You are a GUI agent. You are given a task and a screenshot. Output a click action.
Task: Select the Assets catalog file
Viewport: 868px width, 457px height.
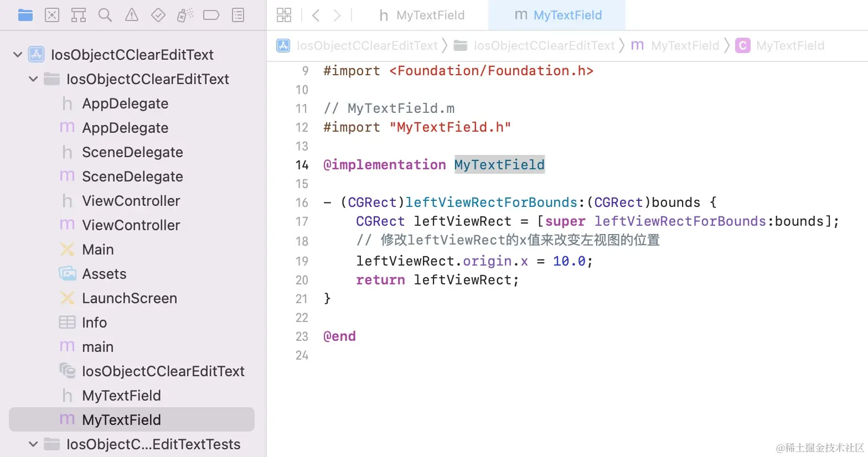pyautogui.click(x=104, y=274)
